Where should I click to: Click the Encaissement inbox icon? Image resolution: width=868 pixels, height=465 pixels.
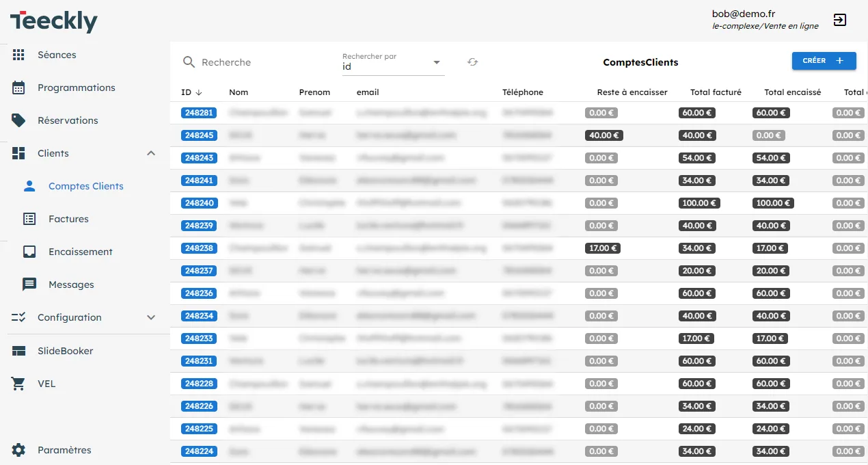click(29, 252)
